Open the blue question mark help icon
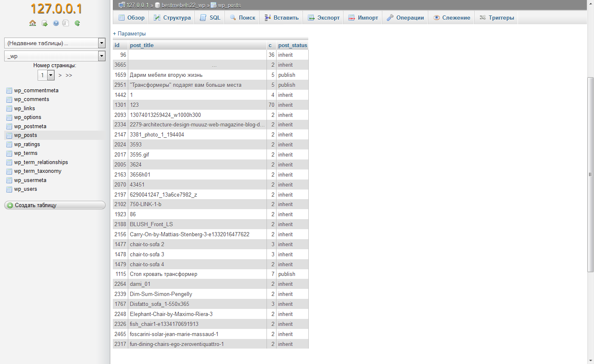This screenshot has height=364, width=594. tap(56, 23)
